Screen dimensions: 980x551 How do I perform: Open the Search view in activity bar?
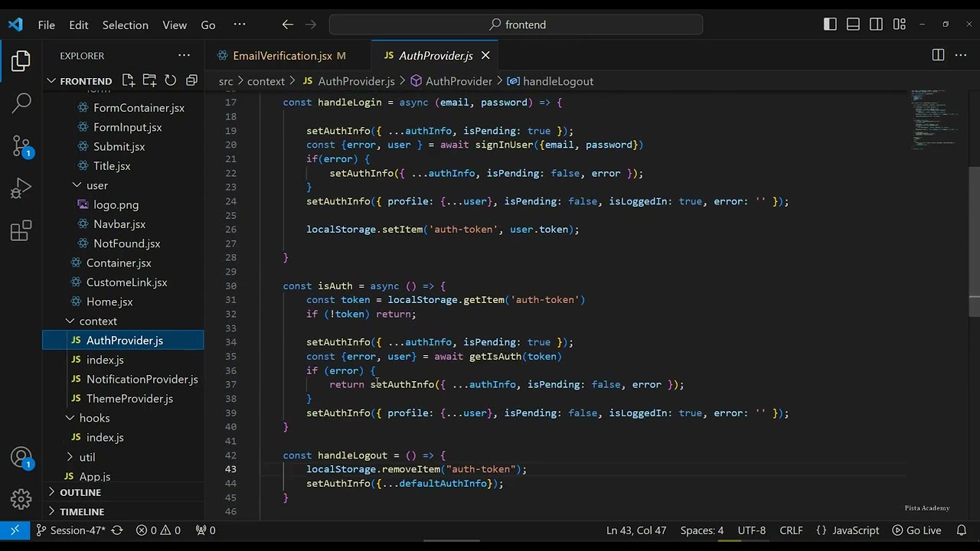21,102
